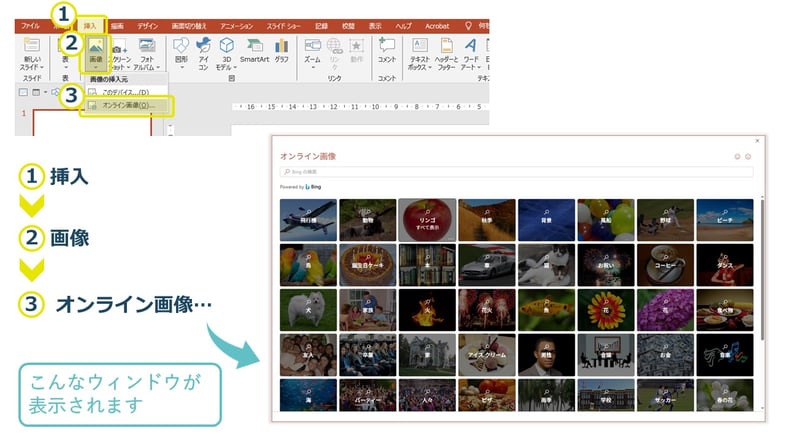Image resolution: width=785 pixels, height=441 pixels.
Task: Choose オンライン画像 (Online Pictures) menu entry
Action: (127, 106)
